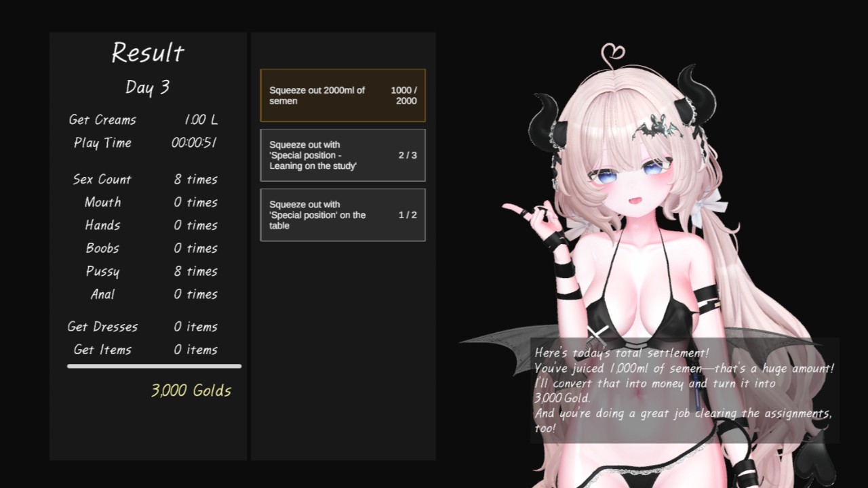The image size is (868, 488).
Task: Click the 3,000 Golds total
Action: point(191,391)
